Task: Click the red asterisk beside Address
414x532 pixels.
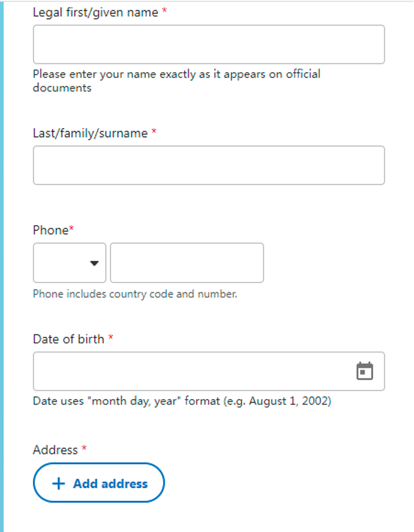Action: pos(84,449)
